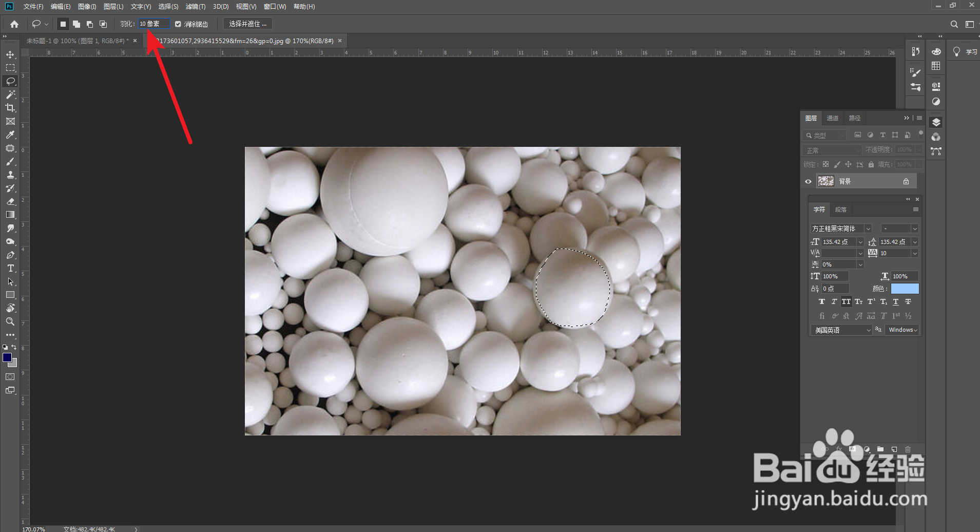Open the 方正粗黑宋简体 font family dropdown
This screenshot has width=980, height=532.
[868, 229]
